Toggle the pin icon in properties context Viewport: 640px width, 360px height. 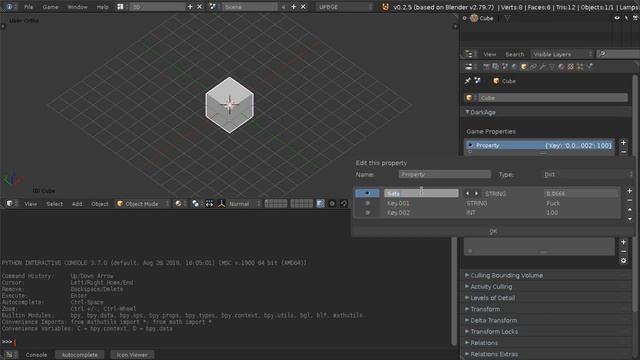(468, 81)
